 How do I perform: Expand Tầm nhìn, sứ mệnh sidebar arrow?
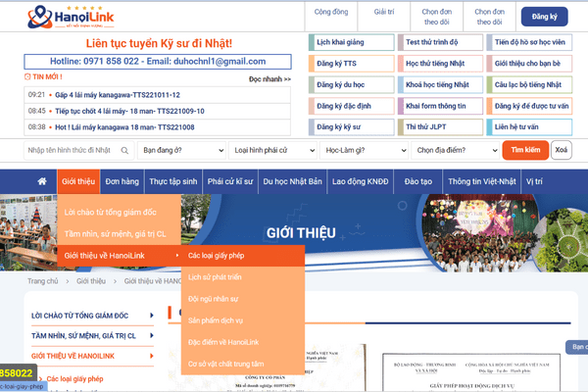click(152, 335)
